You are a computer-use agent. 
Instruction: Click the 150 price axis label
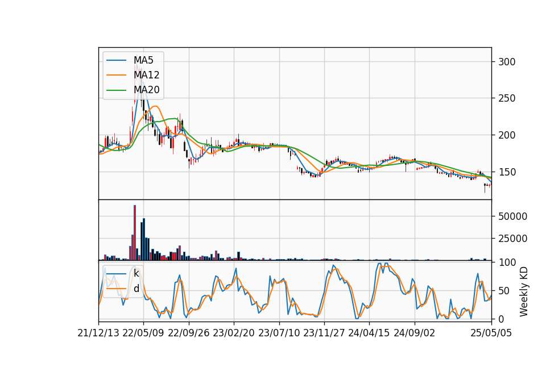507,172
